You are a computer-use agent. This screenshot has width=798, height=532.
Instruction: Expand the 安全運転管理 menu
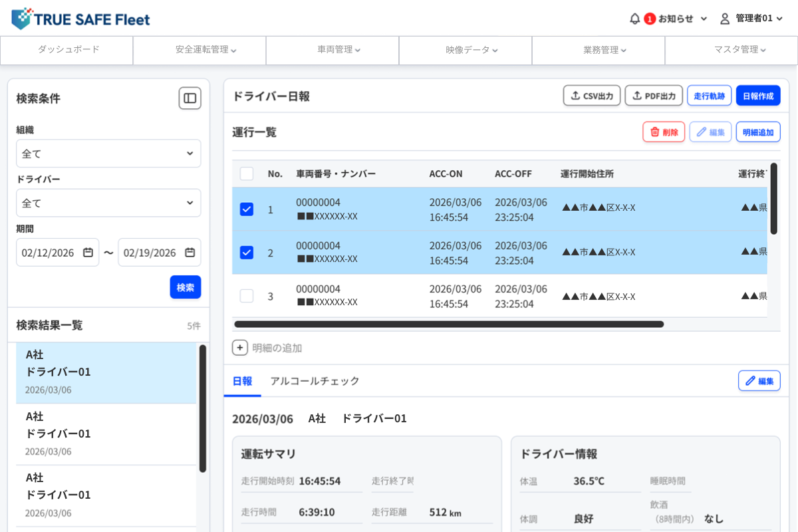click(199, 50)
